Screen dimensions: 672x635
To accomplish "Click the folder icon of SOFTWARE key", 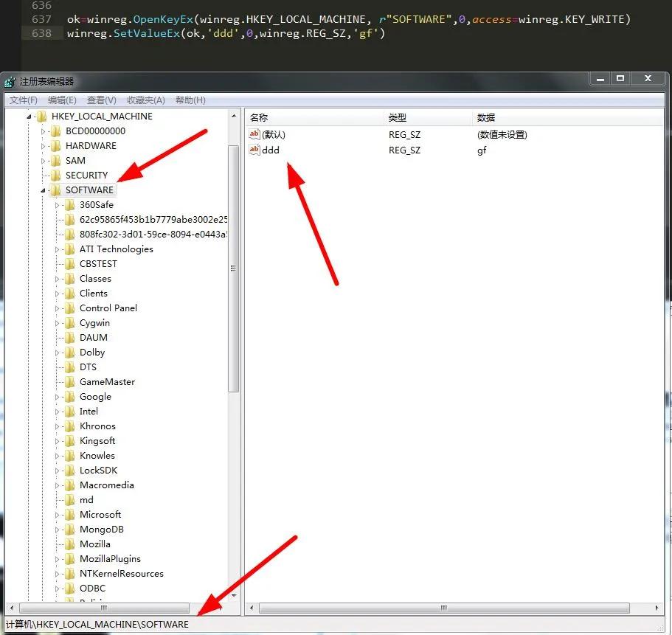I will pyautogui.click(x=55, y=190).
